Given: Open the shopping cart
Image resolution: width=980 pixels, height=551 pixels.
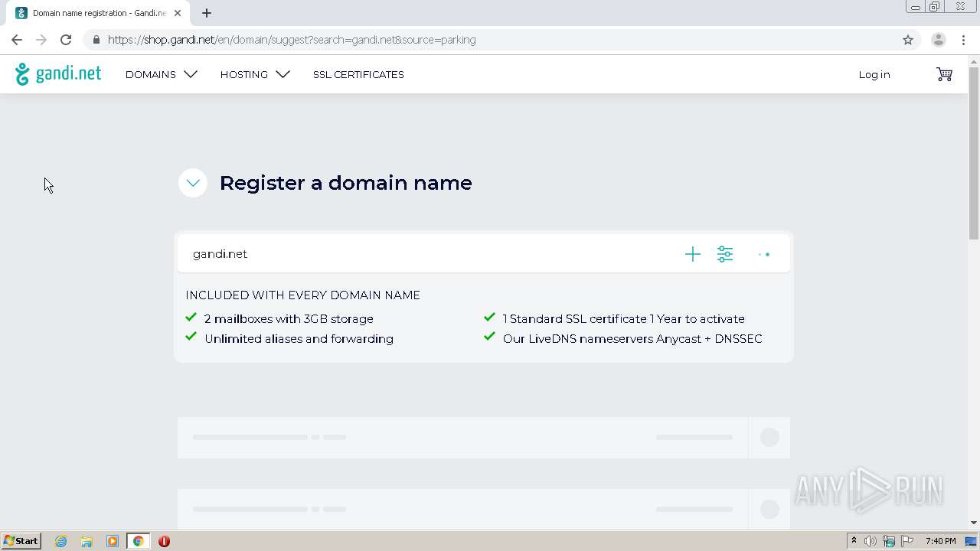Looking at the screenshot, I should pyautogui.click(x=945, y=74).
